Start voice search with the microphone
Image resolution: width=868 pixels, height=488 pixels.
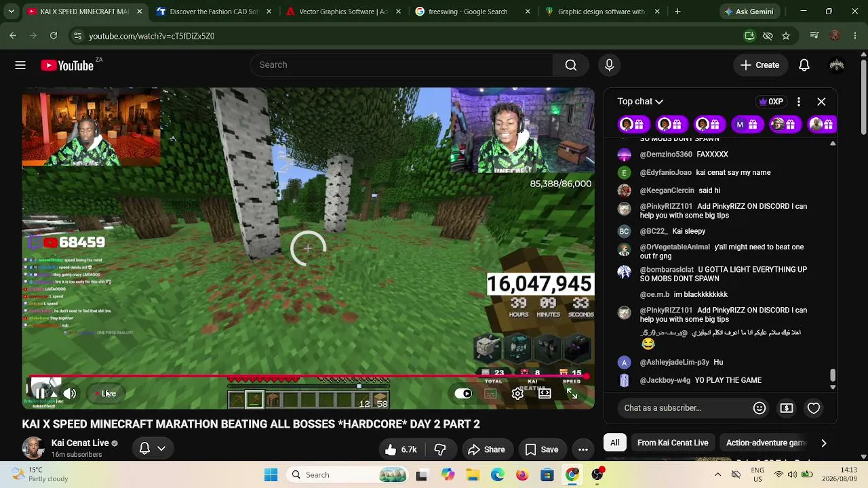609,65
